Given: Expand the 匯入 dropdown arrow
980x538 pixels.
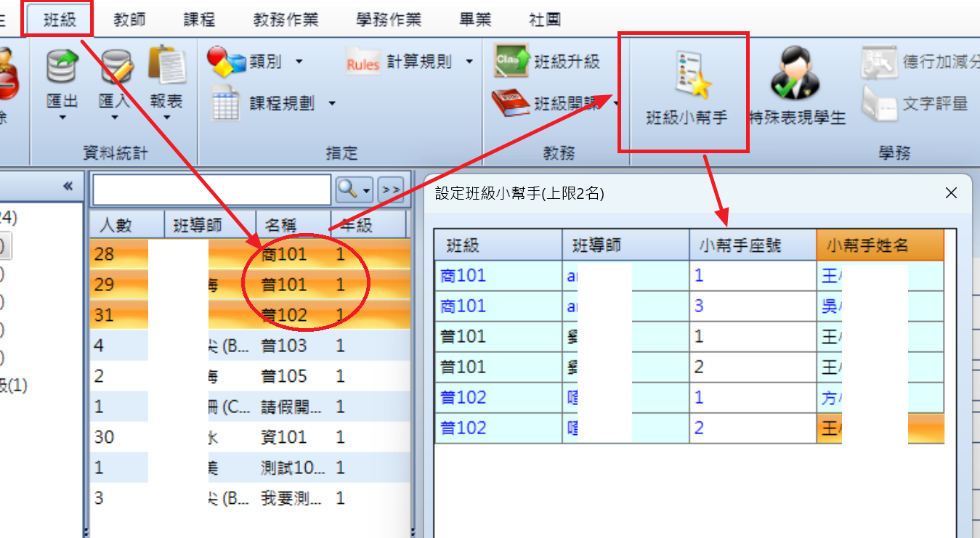Looking at the screenshot, I should tap(115, 117).
